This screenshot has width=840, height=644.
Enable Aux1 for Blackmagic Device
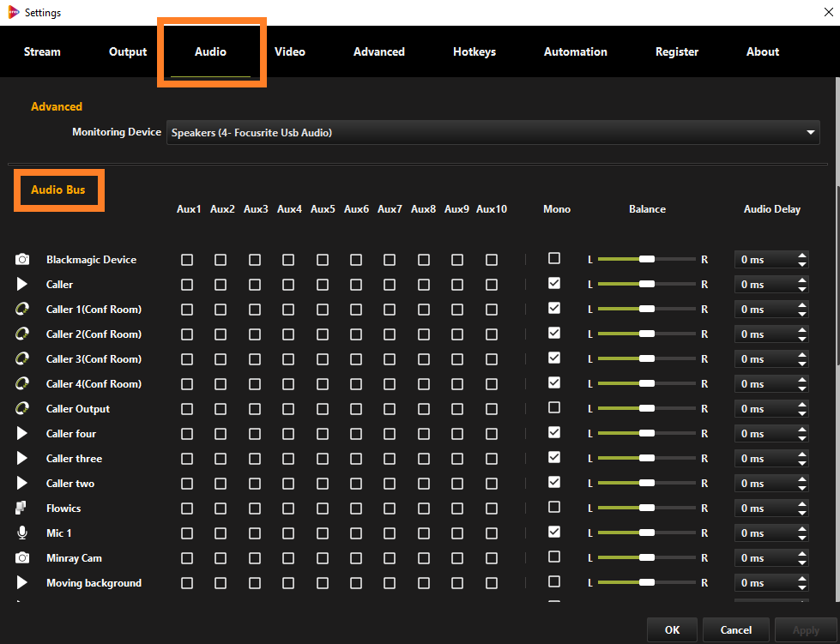tap(187, 260)
